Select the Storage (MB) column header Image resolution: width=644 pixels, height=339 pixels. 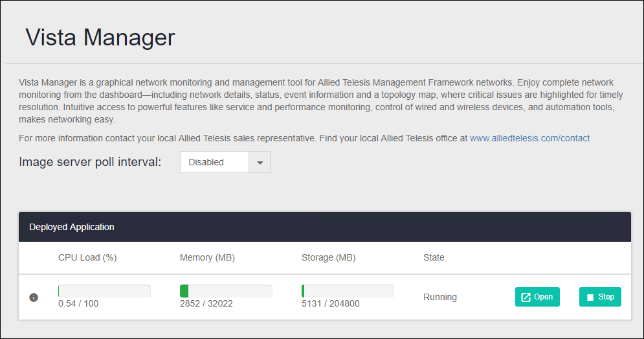(x=328, y=257)
